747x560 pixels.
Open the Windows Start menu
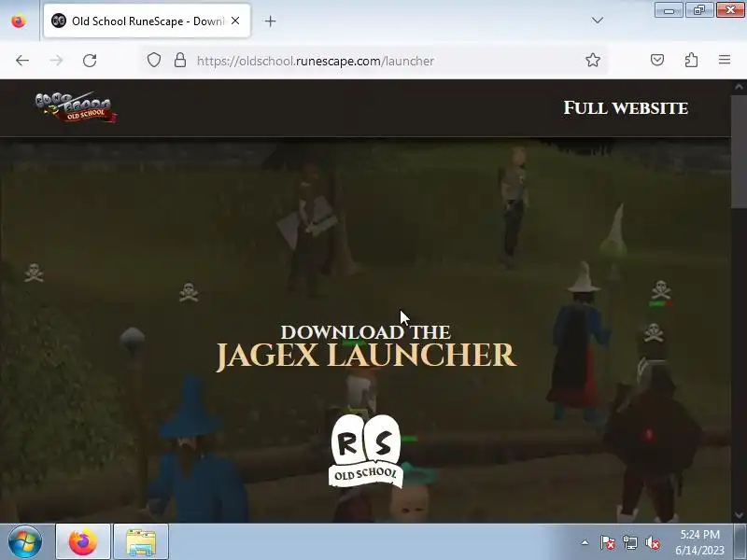[24, 542]
